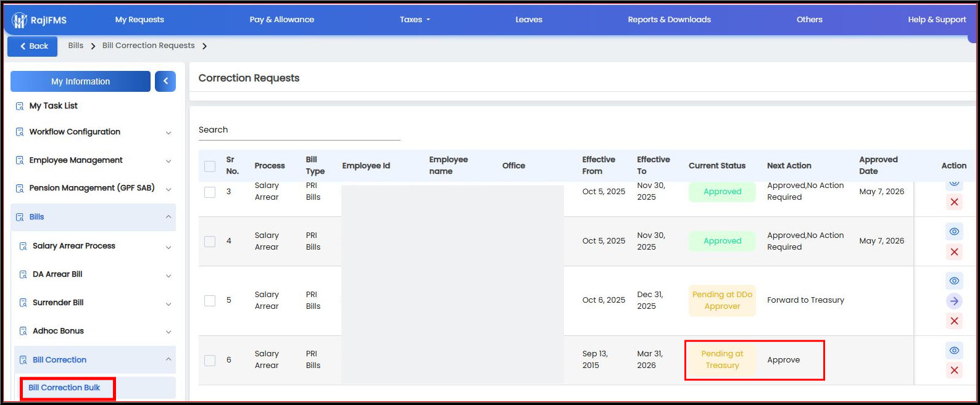
Task: Tick the checkbox for row 6
Action: pos(210,360)
